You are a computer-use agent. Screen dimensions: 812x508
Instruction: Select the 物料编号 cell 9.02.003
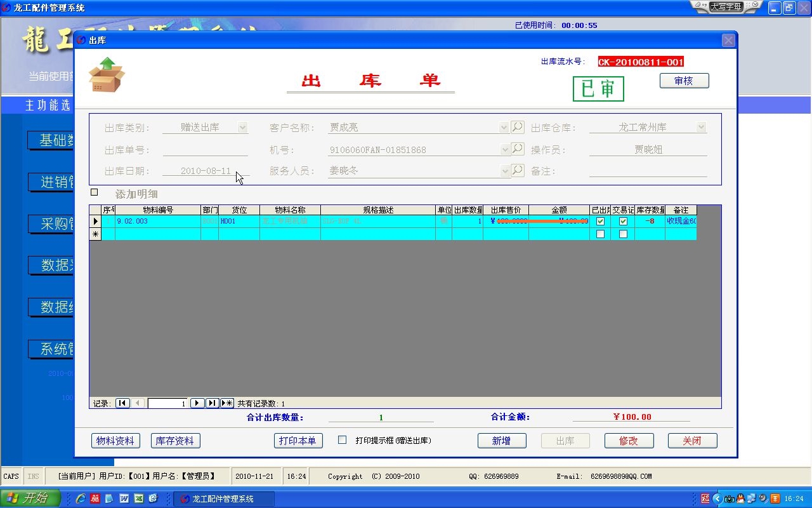point(157,221)
